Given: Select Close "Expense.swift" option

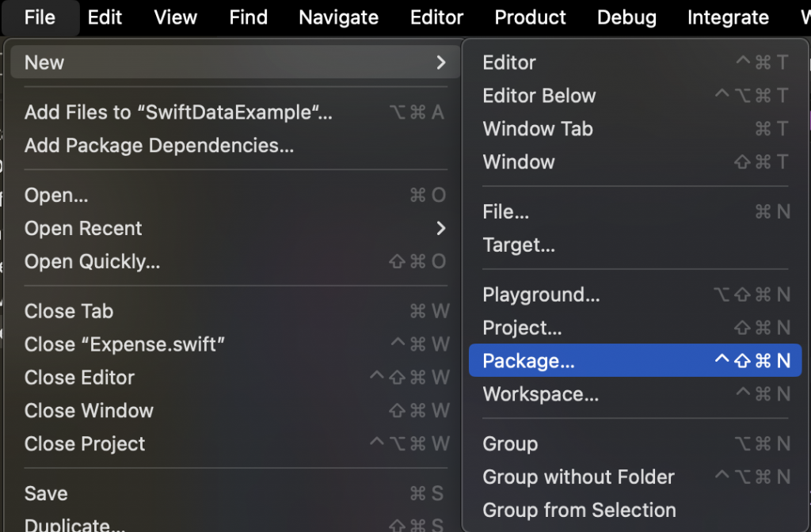Looking at the screenshot, I should (125, 344).
